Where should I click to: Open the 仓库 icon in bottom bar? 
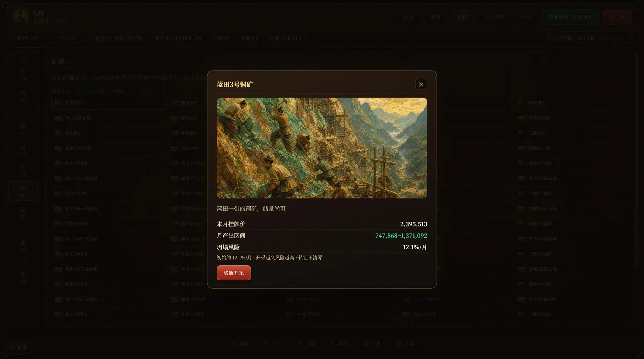tap(240, 343)
